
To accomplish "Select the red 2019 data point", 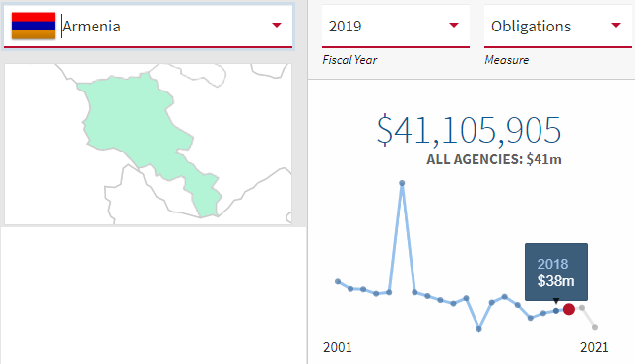I will (x=569, y=309).
